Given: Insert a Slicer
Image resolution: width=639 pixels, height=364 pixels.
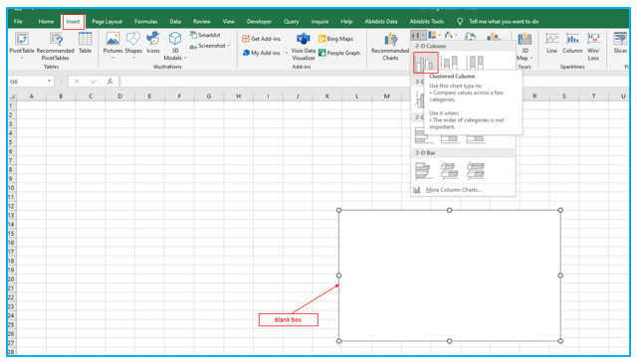Looking at the screenshot, I should [x=620, y=43].
